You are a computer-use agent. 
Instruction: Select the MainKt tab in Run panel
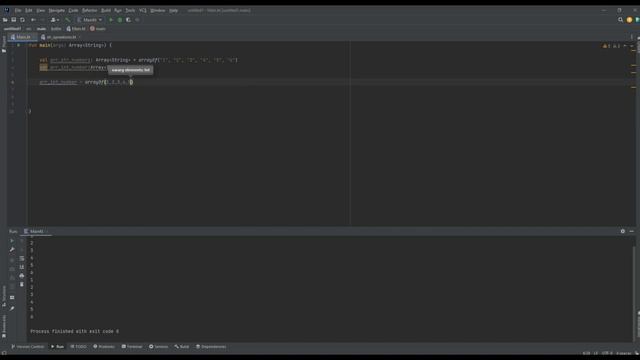click(x=36, y=231)
